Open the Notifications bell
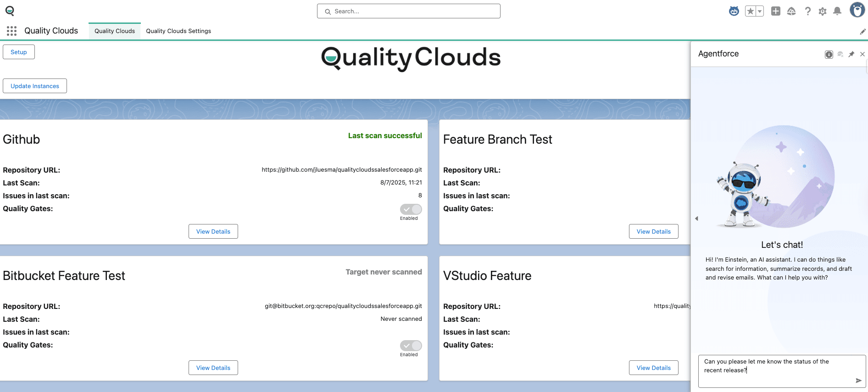Screen dimensions: 868x392 point(837,11)
